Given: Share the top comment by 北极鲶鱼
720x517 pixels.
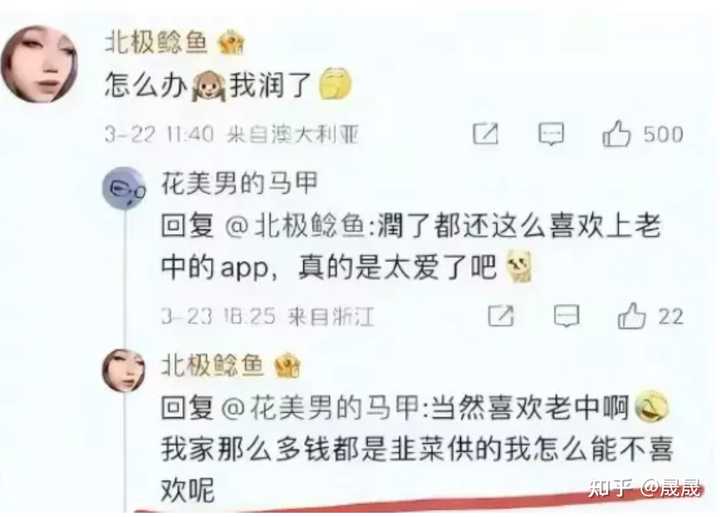Looking at the screenshot, I should pos(485,134).
